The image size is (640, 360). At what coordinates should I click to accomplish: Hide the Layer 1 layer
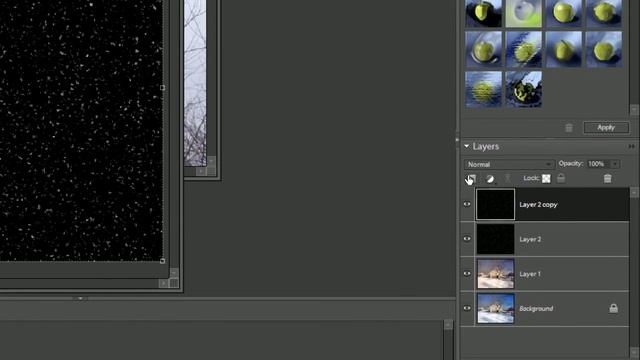pos(467,273)
